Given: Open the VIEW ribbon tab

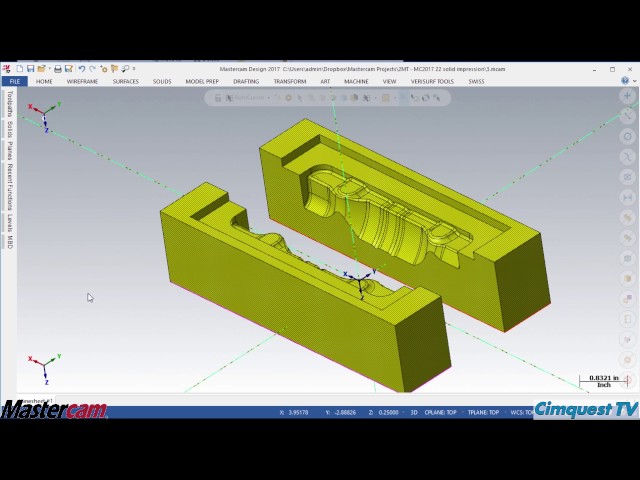Looking at the screenshot, I should click(389, 81).
